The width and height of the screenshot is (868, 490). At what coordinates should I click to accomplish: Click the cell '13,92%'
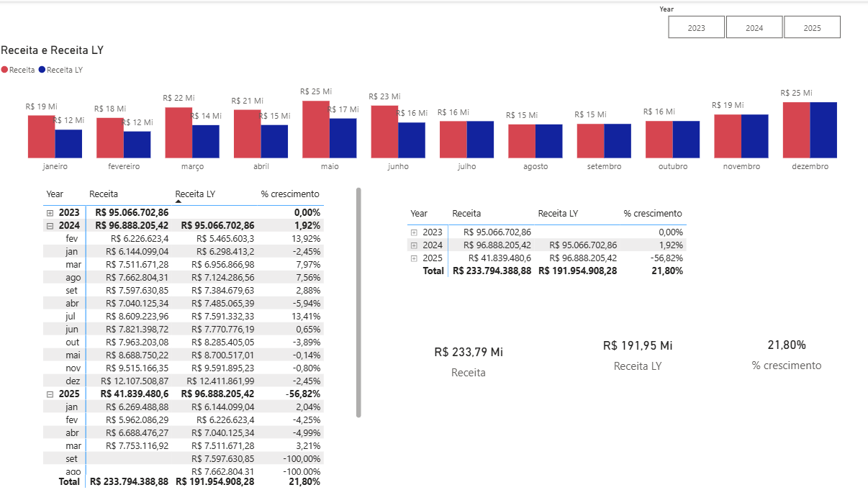(307, 238)
